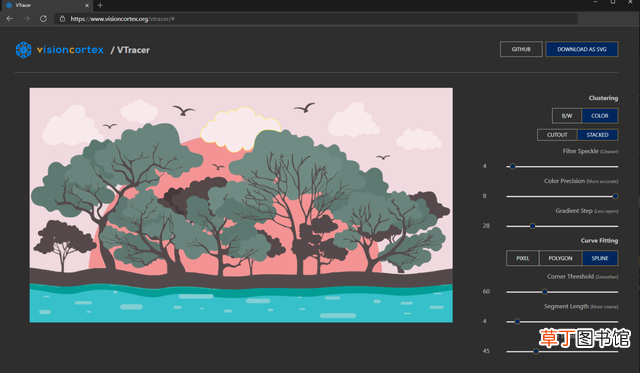The image size is (640, 373).
Task: Click the Corner Threshold value 60
Action: pos(486,291)
